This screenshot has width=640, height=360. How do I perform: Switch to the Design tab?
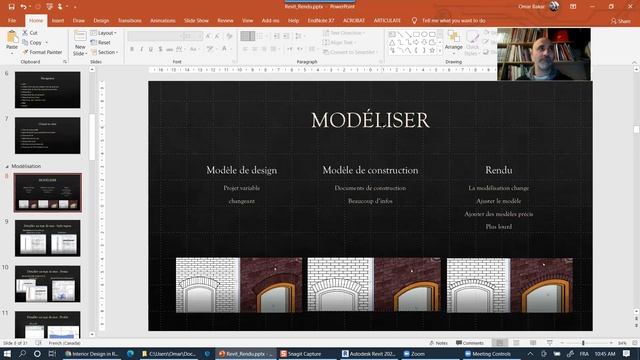pos(101,20)
